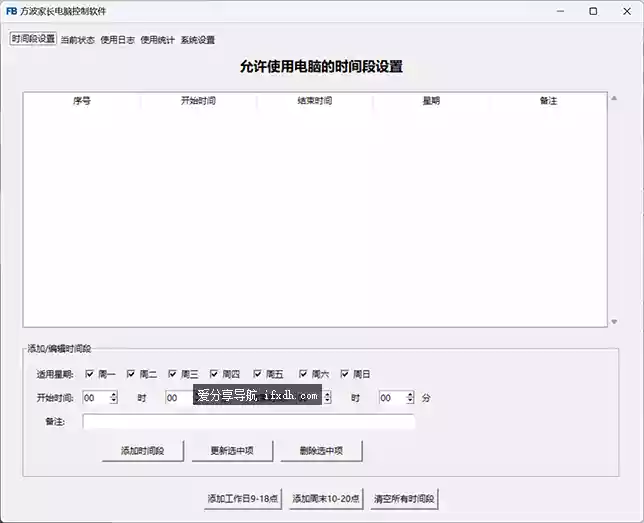644x523 pixels.
Task: Click the 添加时间段 button
Action: [x=143, y=451]
